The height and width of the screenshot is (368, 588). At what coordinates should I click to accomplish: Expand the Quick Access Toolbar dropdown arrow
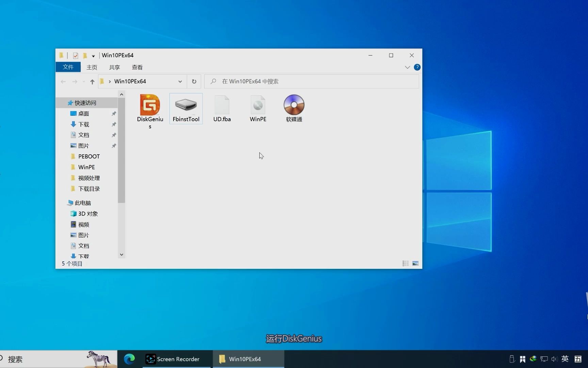[x=93, y=55]
